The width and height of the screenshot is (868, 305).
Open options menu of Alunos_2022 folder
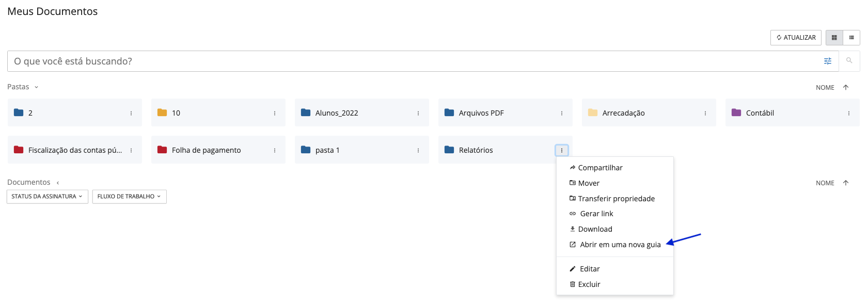tap(418, 113)
